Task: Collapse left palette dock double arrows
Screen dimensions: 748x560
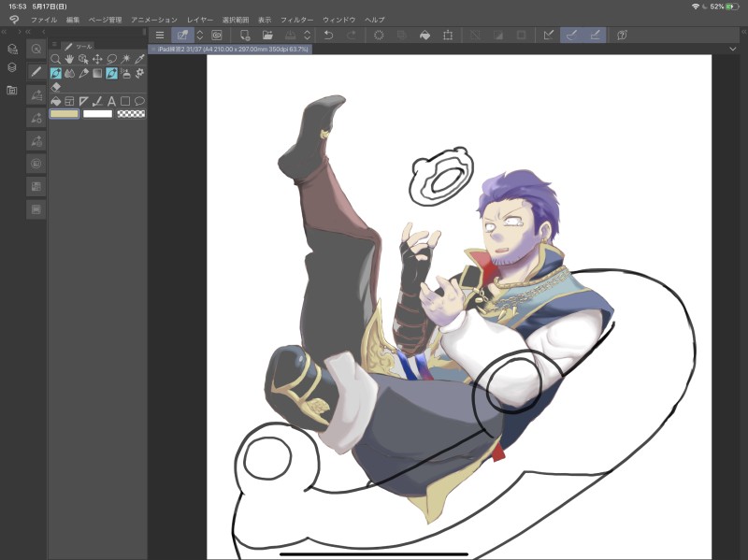Action: [4, 32]
